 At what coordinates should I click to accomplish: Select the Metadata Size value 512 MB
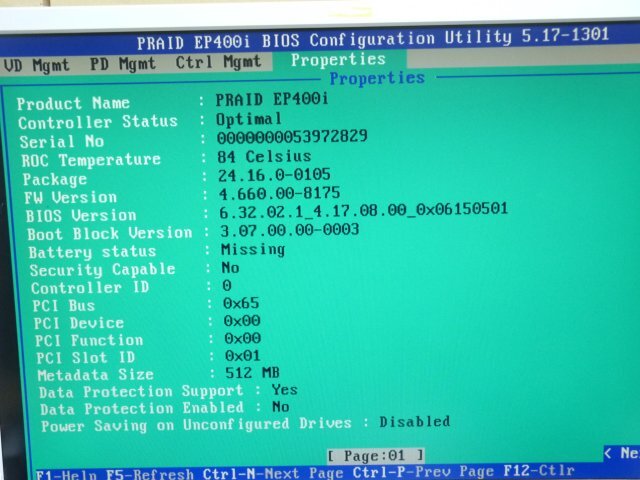pyautogui.click(x=252, y=373)
